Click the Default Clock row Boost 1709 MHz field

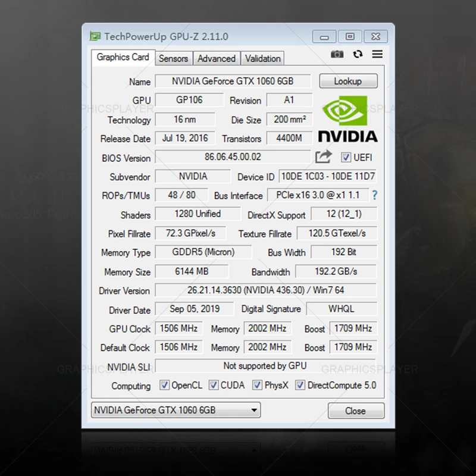pos(353,347)
